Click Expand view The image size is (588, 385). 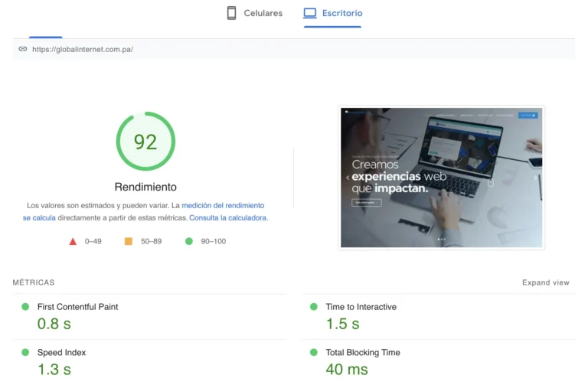coord(546,282)
